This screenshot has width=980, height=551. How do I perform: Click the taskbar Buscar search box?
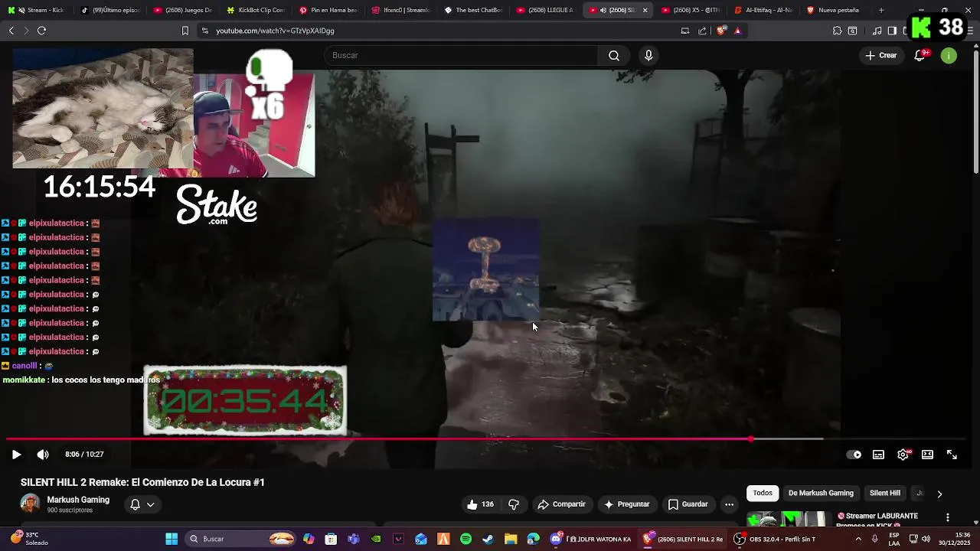(x=242, y=539)
